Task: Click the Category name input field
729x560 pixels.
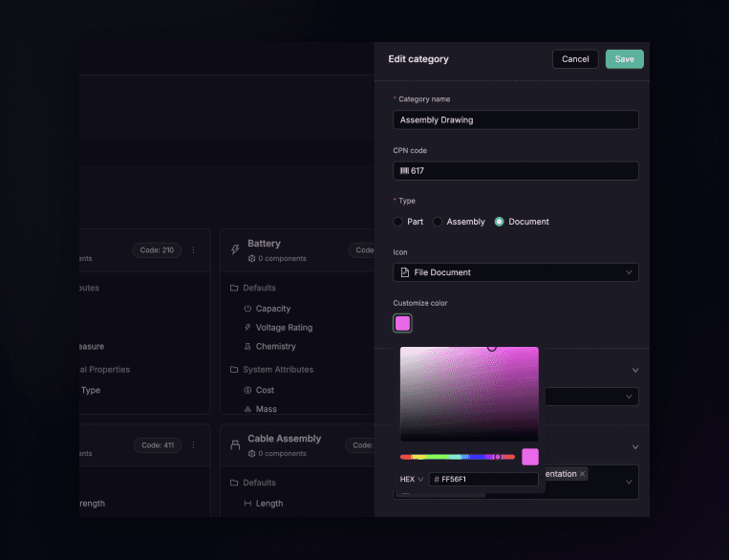Action: pos(516,120)
